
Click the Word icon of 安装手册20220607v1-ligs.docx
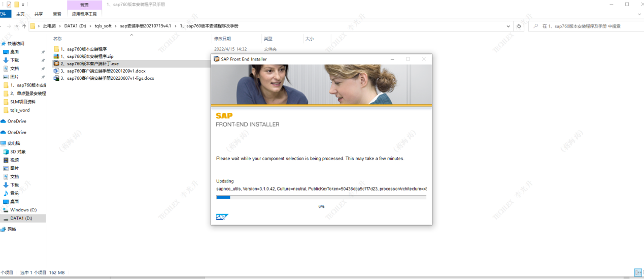56,78
